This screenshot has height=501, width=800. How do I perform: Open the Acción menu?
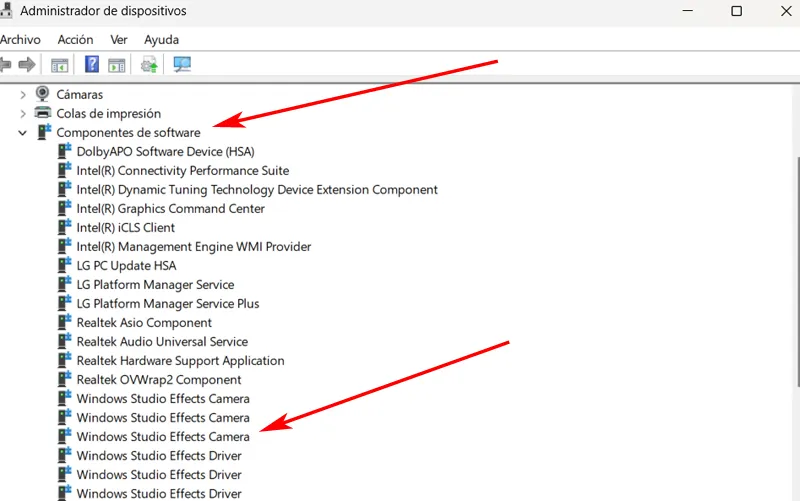[75, 40]
